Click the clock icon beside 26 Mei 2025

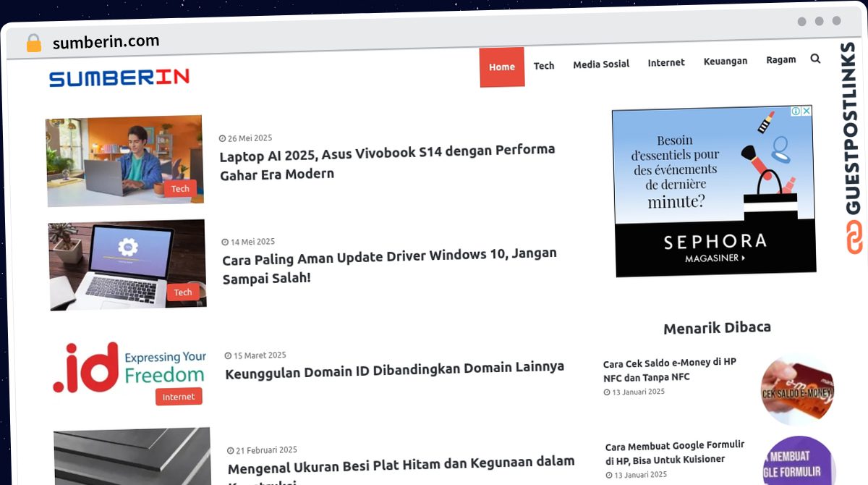(x=222, y=138)
